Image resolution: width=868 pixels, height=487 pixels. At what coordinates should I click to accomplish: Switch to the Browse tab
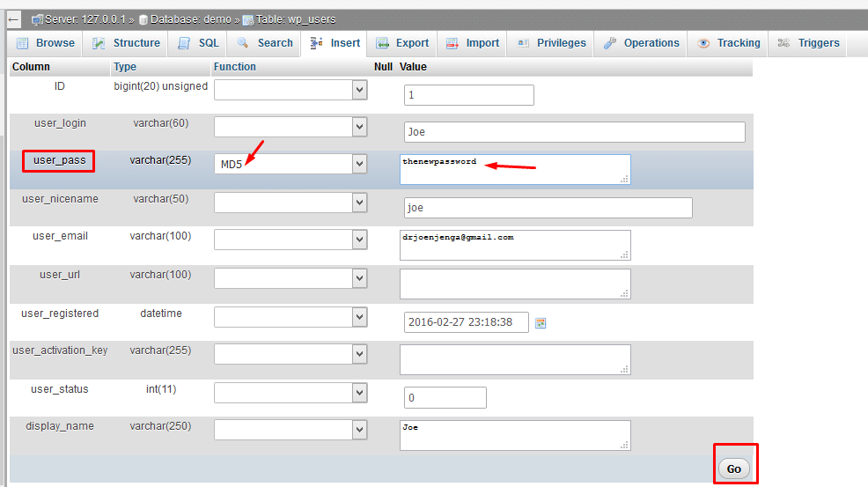coord(46,43)
